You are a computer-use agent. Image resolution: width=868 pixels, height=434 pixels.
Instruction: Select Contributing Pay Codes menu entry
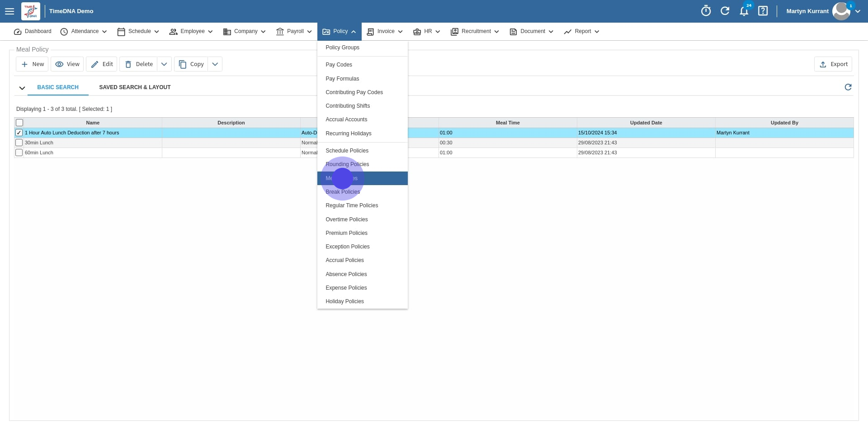(x=363, y=92)
